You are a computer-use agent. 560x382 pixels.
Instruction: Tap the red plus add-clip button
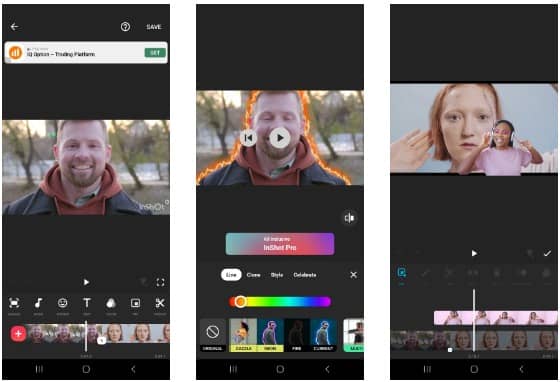click(x=18, y=334)
